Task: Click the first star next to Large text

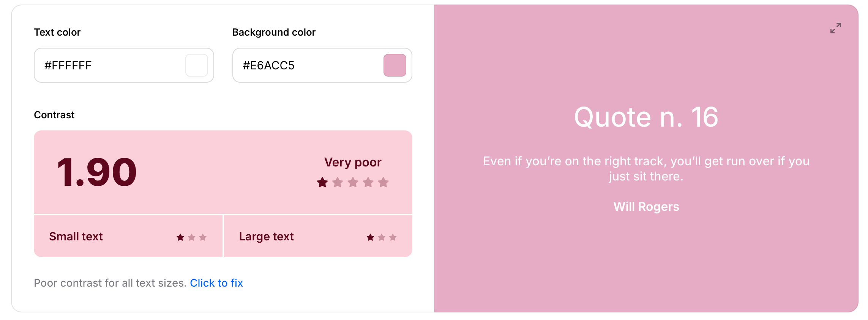Action: tap(369, 237)
